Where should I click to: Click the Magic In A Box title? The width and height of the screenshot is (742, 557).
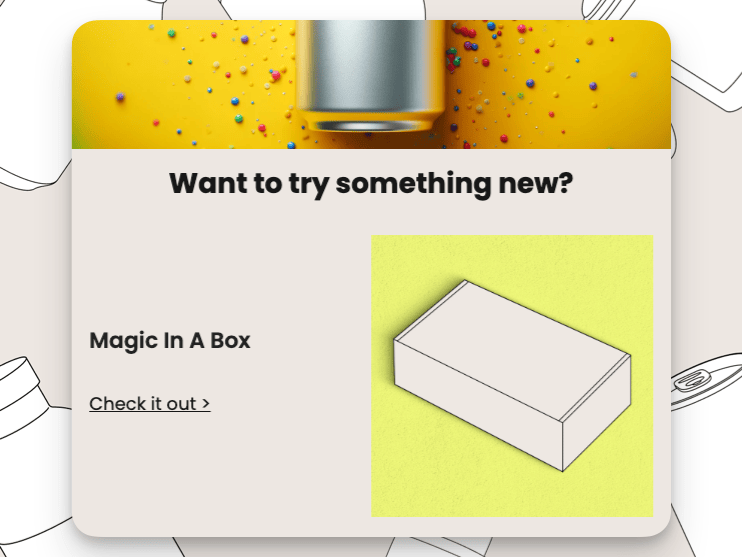[170, 340]
